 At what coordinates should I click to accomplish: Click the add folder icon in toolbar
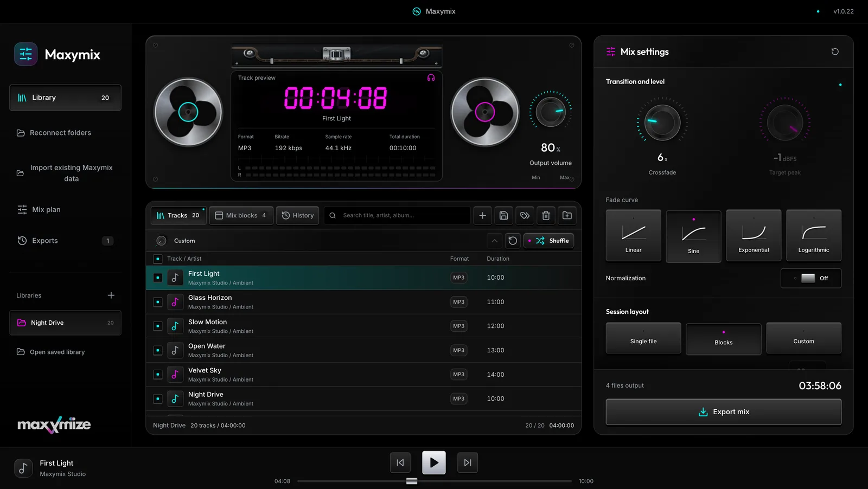click(567, 216)
